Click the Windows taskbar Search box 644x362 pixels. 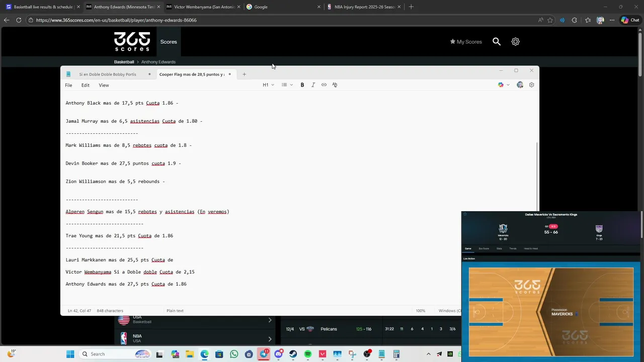tap(115, 354)
